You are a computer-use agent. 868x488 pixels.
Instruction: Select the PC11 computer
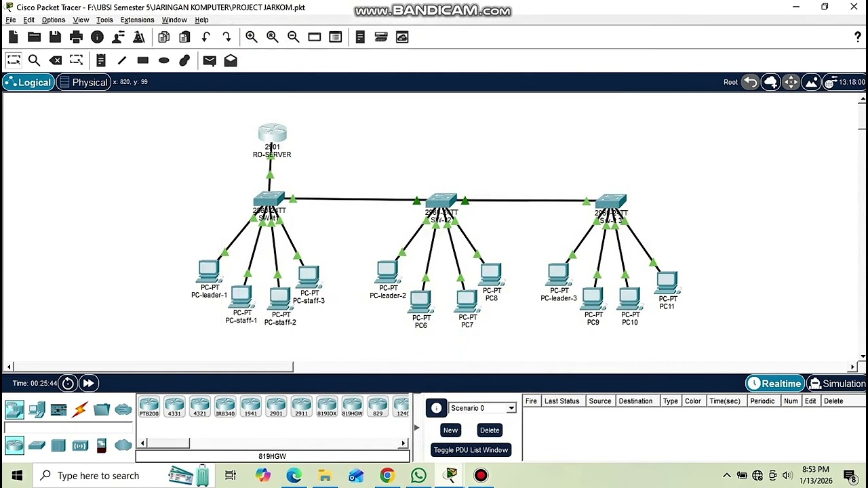(x=667, y=283)
